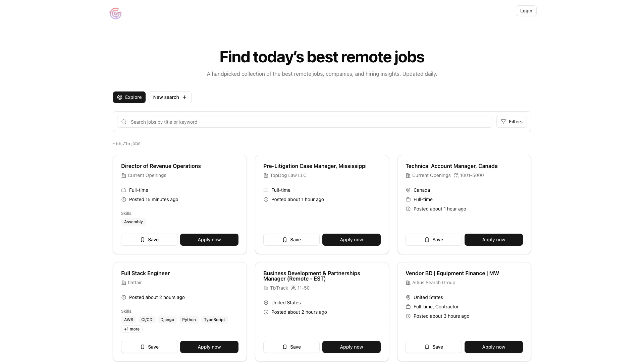Save the Technical Account Manager job
644x362 pixels.
(x=433, y=240)
